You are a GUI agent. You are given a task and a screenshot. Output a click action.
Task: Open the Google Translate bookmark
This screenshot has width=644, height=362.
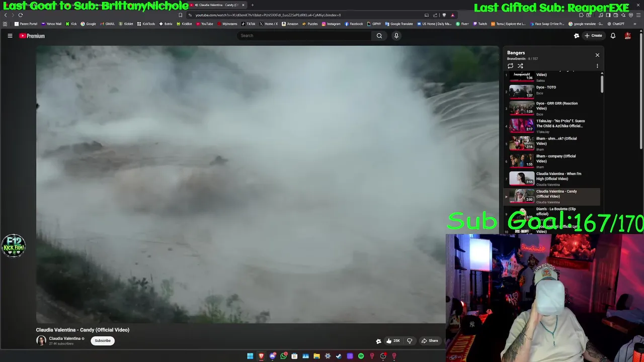399,24
